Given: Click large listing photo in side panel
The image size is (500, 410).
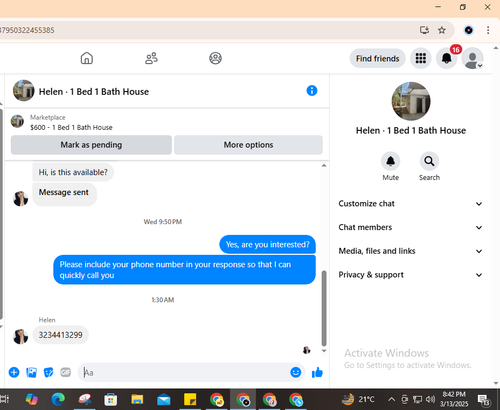Looking at the screenshot, I should (411, 101).
